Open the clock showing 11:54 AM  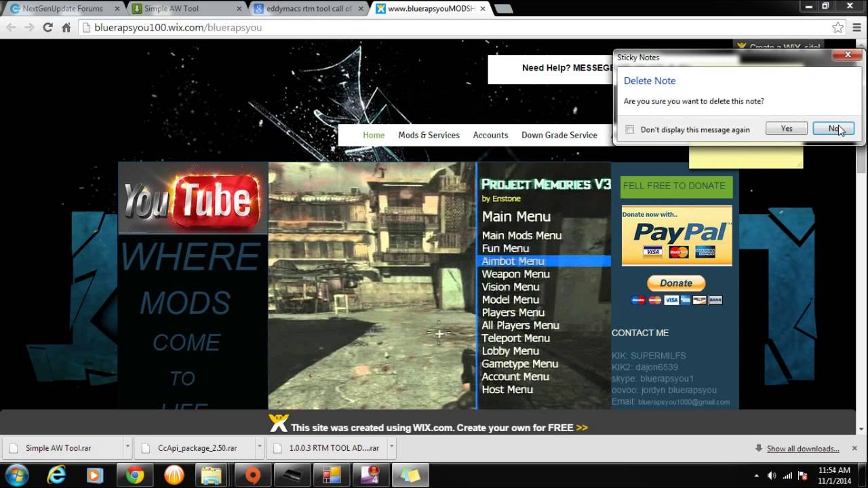[x=834, y=475]
